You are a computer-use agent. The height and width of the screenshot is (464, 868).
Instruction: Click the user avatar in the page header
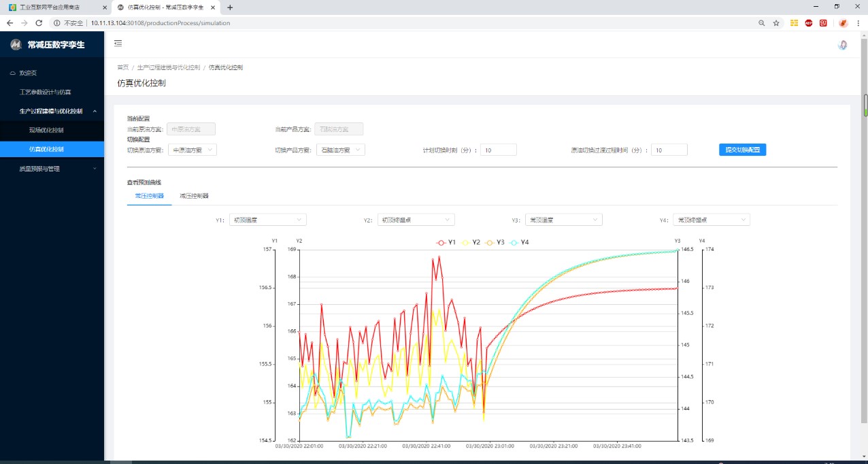[x=842, y=45]
